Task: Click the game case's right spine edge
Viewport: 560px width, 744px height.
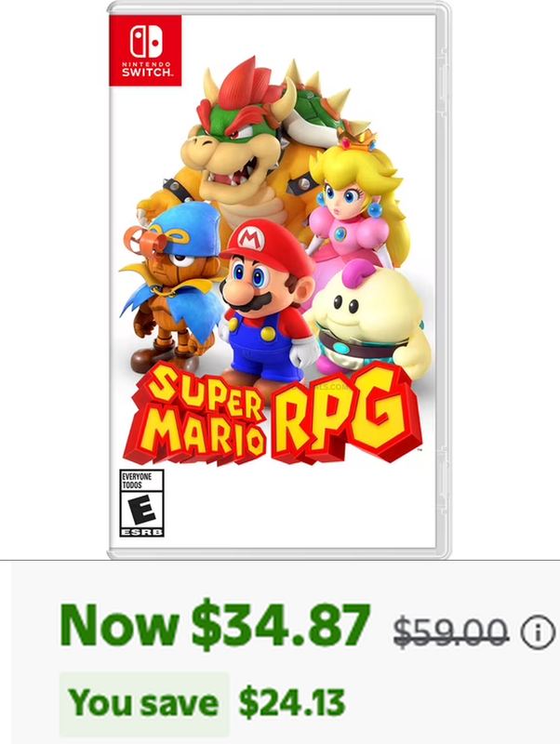Action: [443, 280]
